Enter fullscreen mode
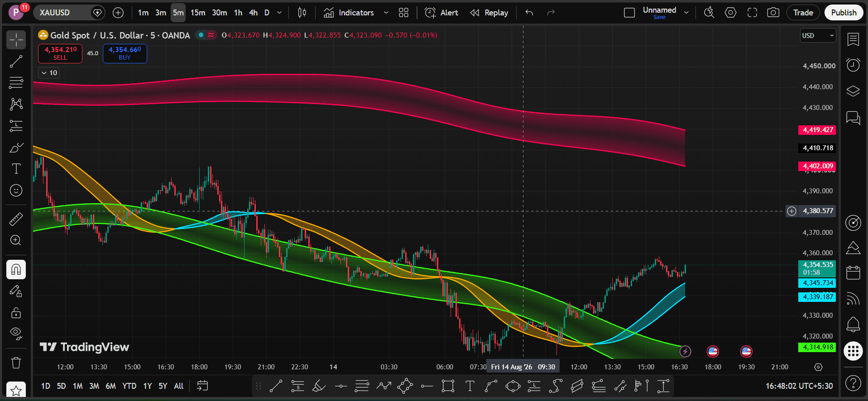This screenshot has height=401, width=868. [x=752, y=13]
